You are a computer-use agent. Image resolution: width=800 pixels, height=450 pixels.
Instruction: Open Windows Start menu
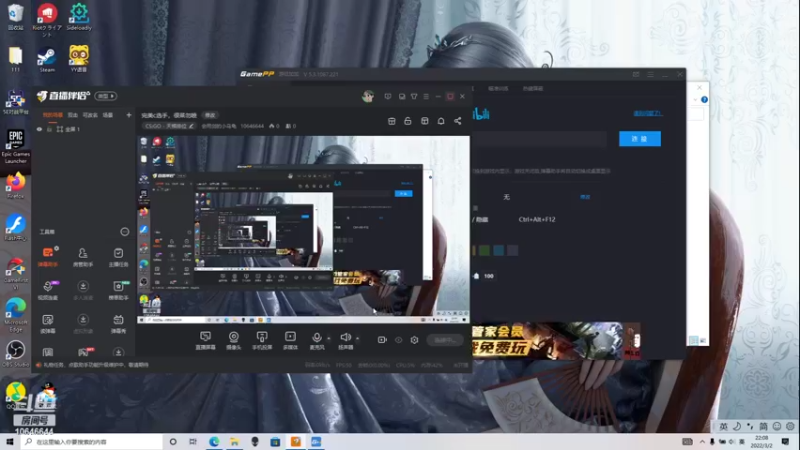[x=9, y=441]
